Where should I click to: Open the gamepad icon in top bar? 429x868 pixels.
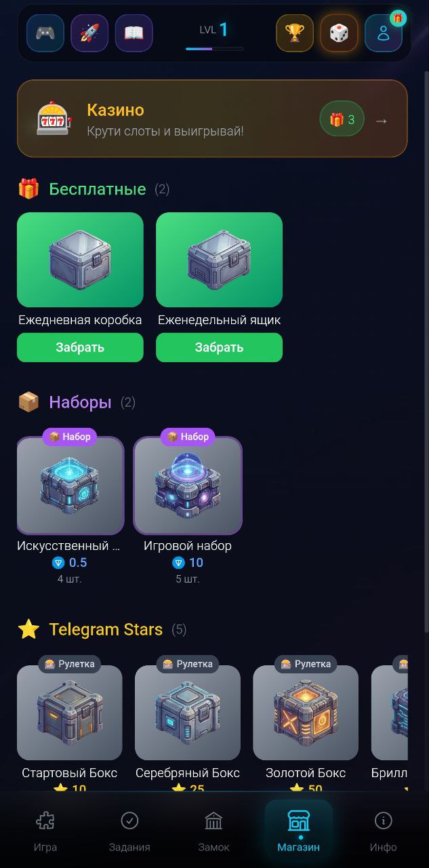[45, 33]
